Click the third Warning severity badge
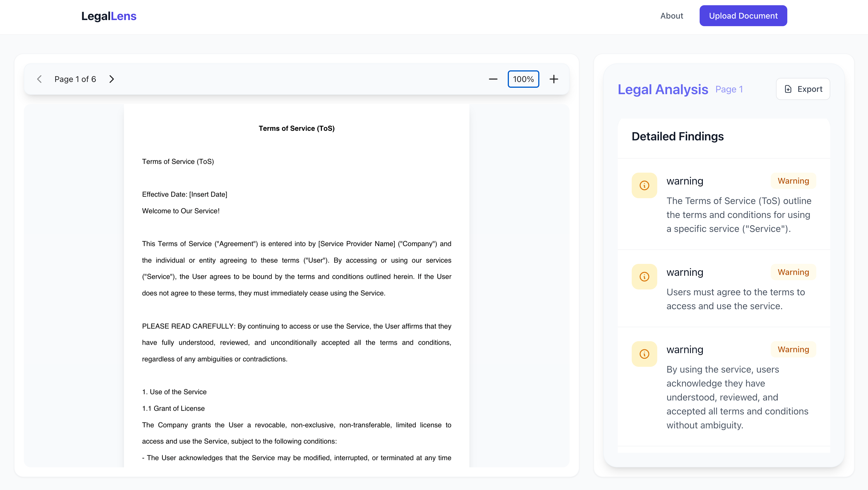This screenshot has width=868, height=490. click(x=793, y=349)
